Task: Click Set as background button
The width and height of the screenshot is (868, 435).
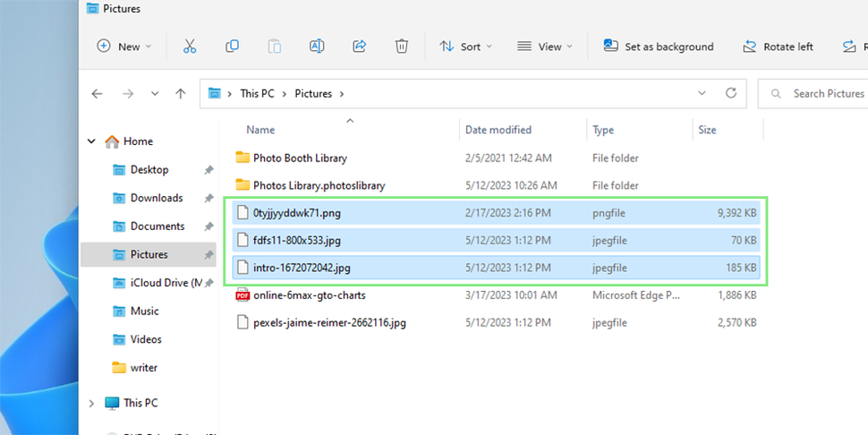Action: pyautogui.click(x=659, y=47)
